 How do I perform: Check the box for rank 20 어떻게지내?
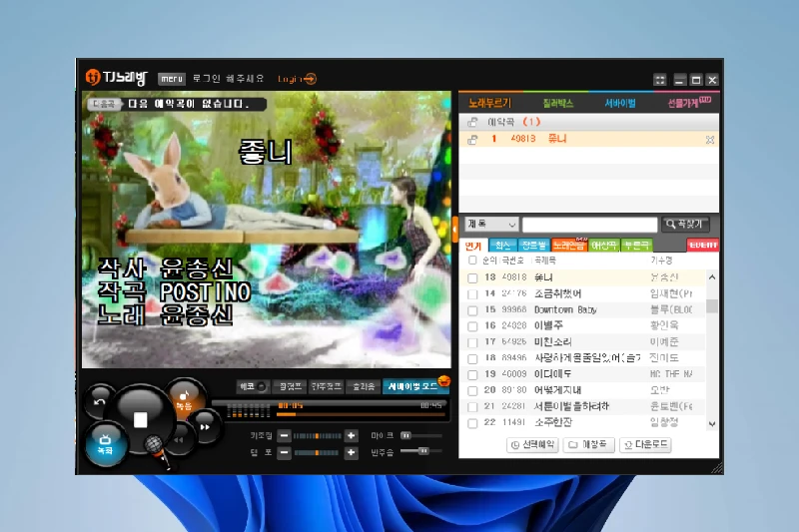(472, 391)
